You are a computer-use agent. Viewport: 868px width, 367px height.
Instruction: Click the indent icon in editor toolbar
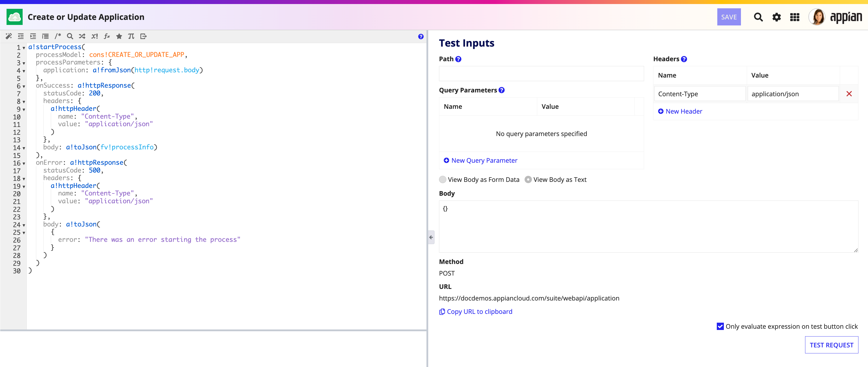click(x=33, y=36)
